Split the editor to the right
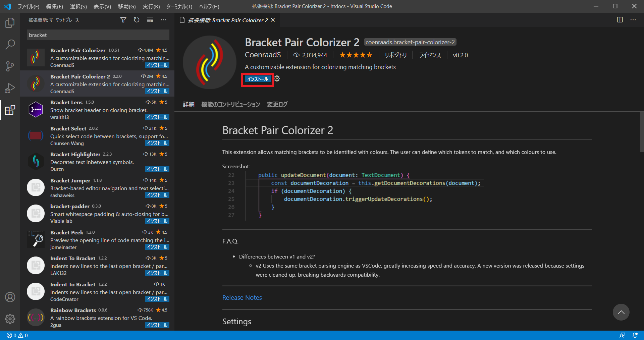This screenshot has height=340, width=644. 620,20
